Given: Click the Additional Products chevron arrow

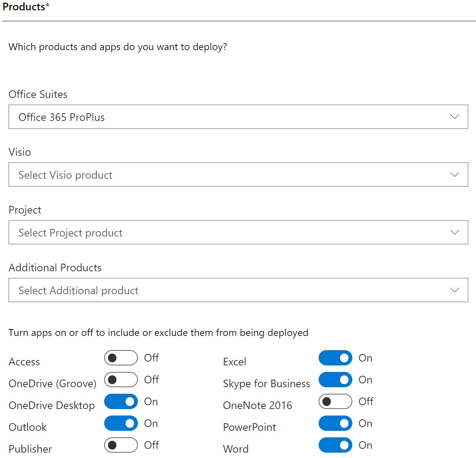Looking at the screenshot, I should (455, 290).
